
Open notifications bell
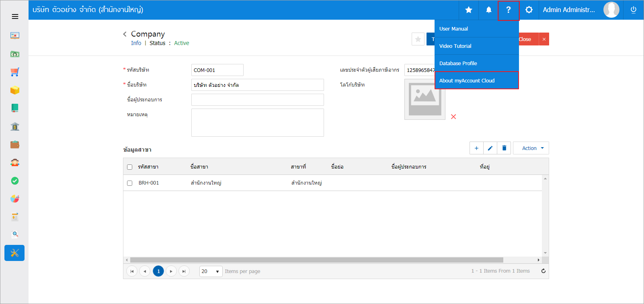pyautogui.click(x=489, y=10)
